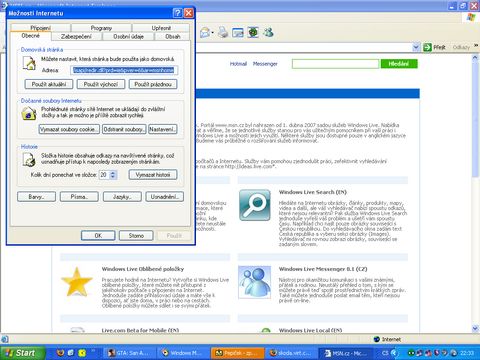Click the window-shaped toolbar icon right of Print
This screenshot has width=480, height=360.
pyautogui.click(x=238, y=32)
